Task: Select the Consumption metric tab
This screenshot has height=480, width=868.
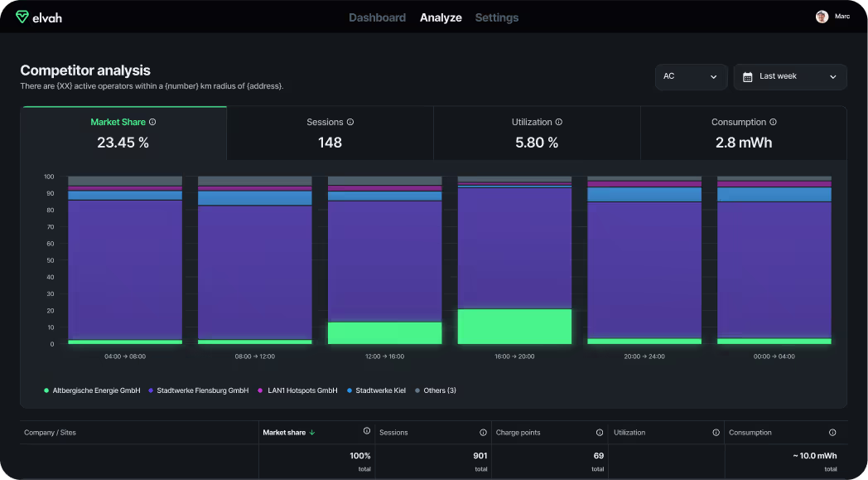Action: 743,133
